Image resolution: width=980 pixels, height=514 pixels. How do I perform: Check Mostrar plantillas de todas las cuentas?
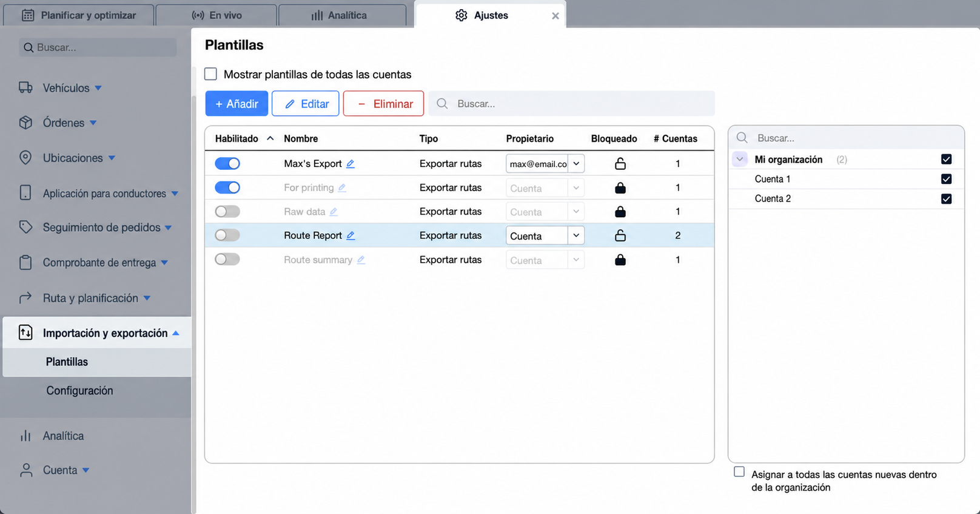[210, 74]
